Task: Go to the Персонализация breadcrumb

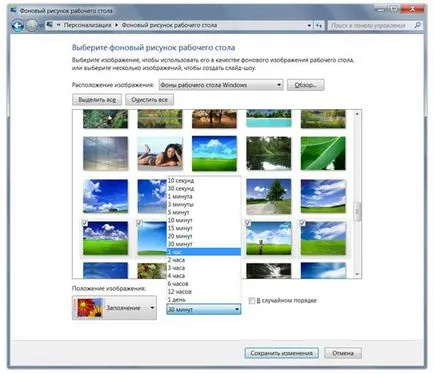Action: pyautogui.click(x=87, y=25)
